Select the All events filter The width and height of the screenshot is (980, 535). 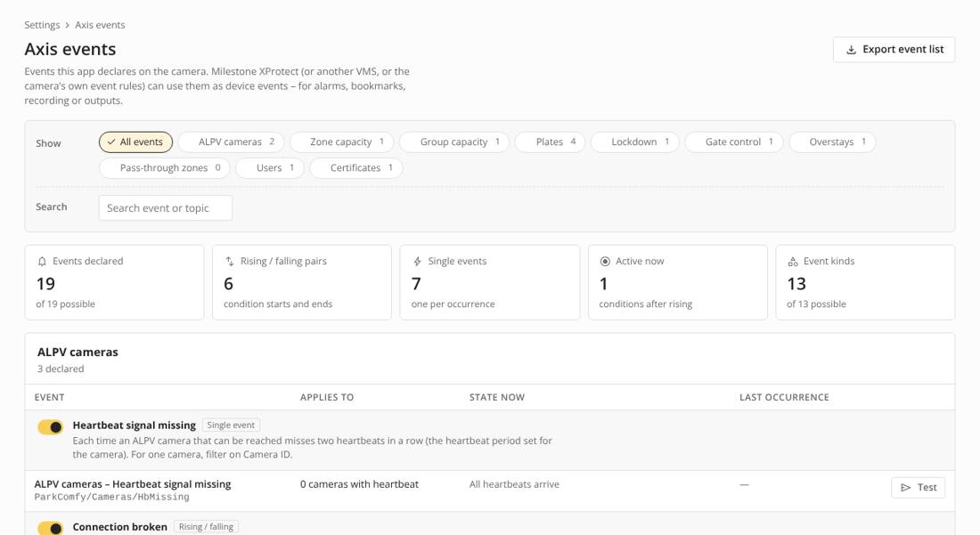(135, 142)
